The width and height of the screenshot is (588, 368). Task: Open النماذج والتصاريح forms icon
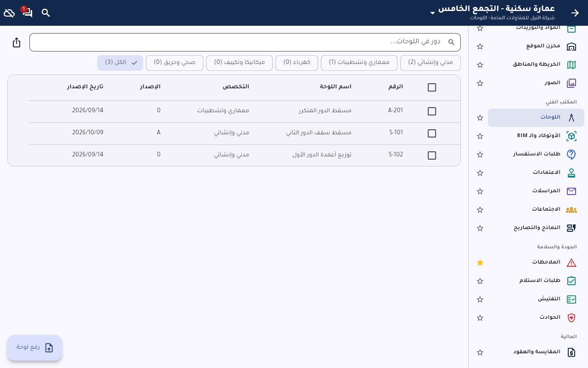tap(571, 228)
